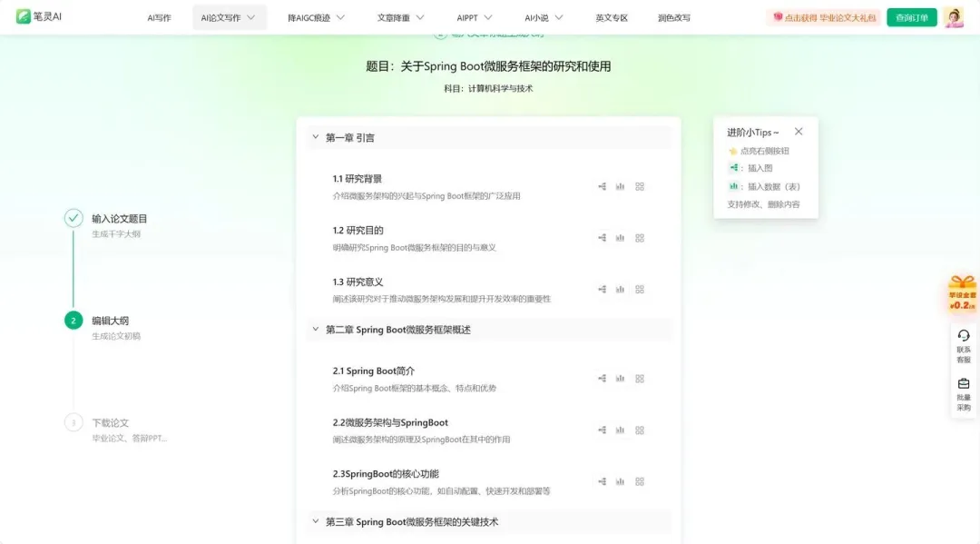The image size is (980, 544).
Task: Click the bar chart icon for 1.3 研究意义
Action: (621, 290)
